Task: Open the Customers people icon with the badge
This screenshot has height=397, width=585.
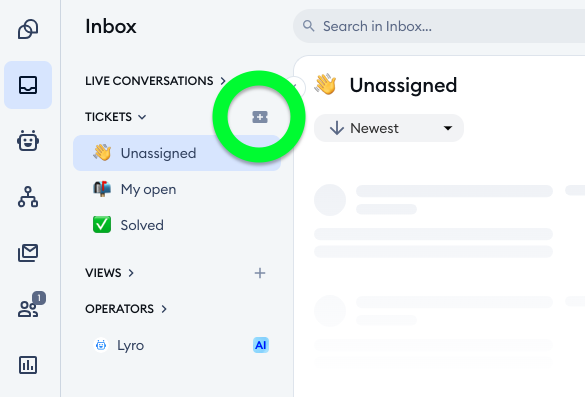Action: [29, 307]
